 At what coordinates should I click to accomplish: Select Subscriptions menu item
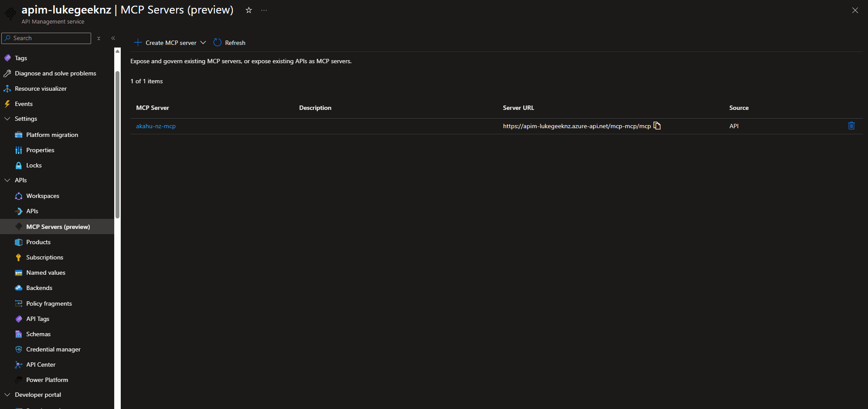tap(44, 257)
